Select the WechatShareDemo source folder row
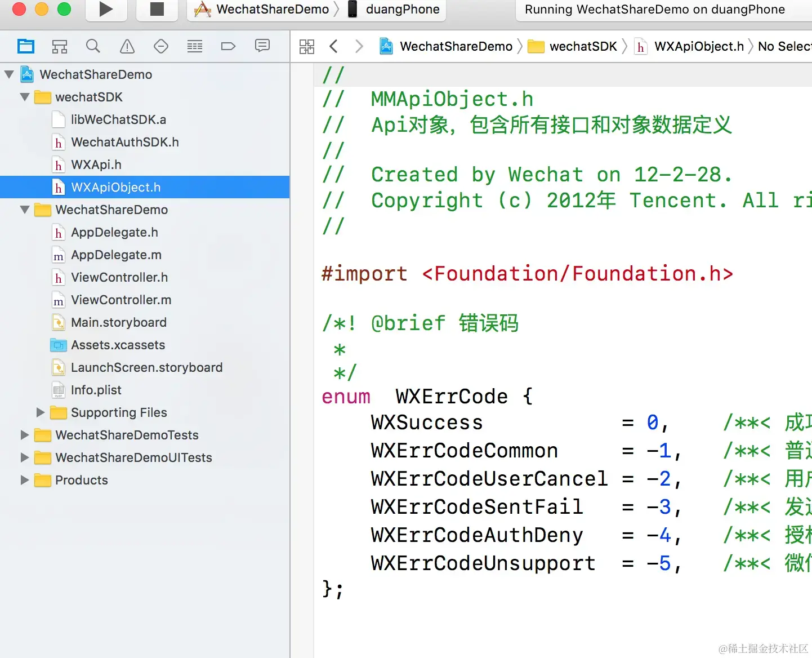Viewport: 812px width, 658px height. (x=145, y=210)
